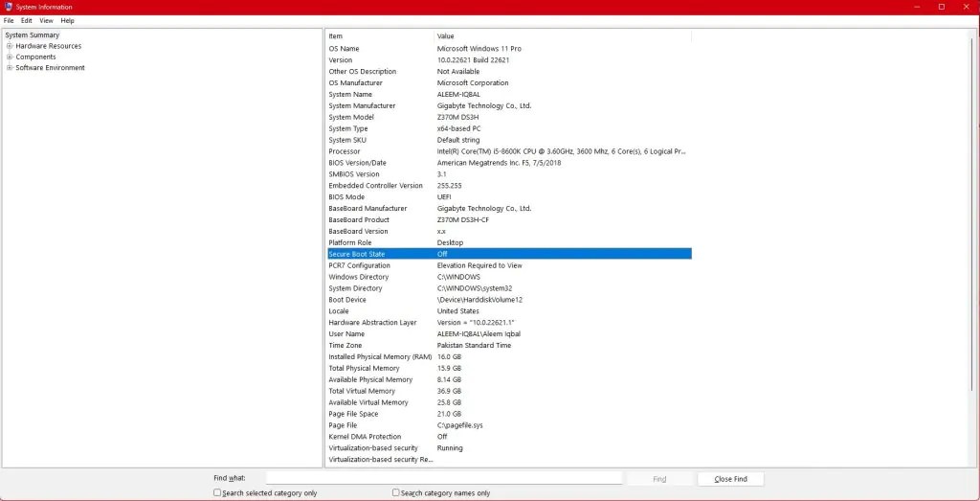Select the System Name row
This screenshot has height=501, width=980.
coord(509,95)
